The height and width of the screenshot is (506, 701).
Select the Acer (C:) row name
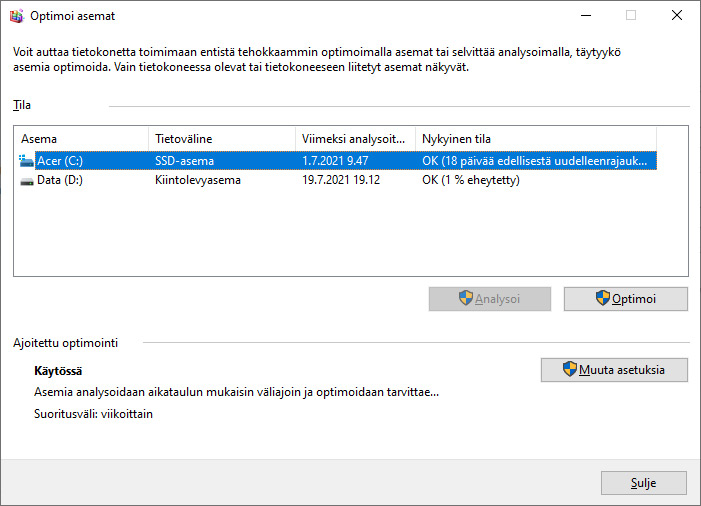60,161
